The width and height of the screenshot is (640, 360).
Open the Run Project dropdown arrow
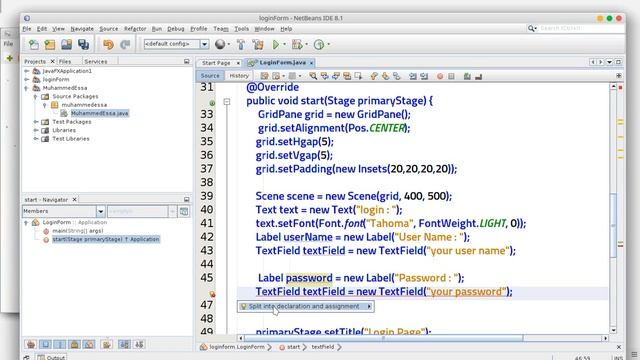tap(284, 44)
